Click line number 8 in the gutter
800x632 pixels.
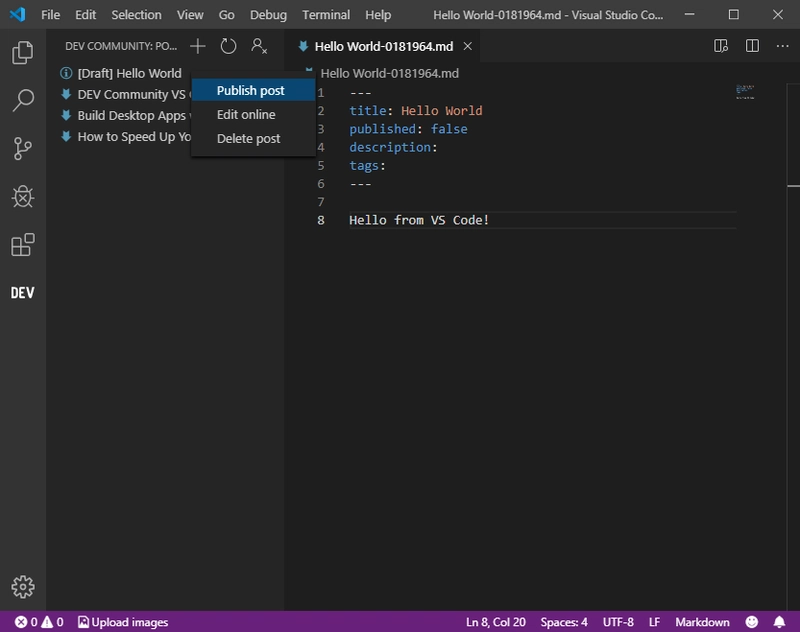pos(320,220)
